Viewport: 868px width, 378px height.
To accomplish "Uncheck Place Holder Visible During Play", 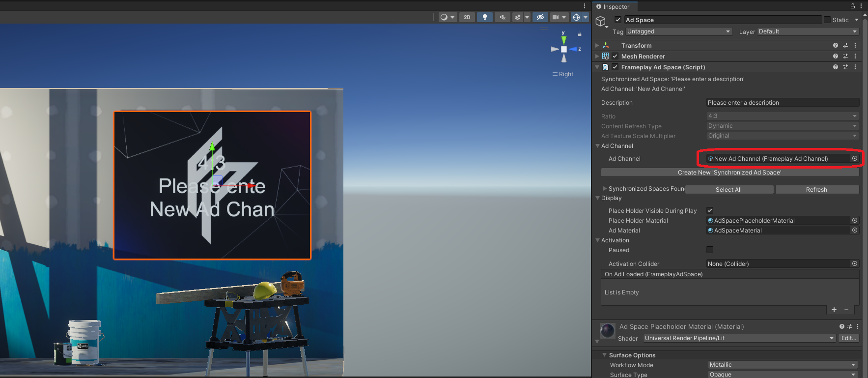I will (710, 210).
